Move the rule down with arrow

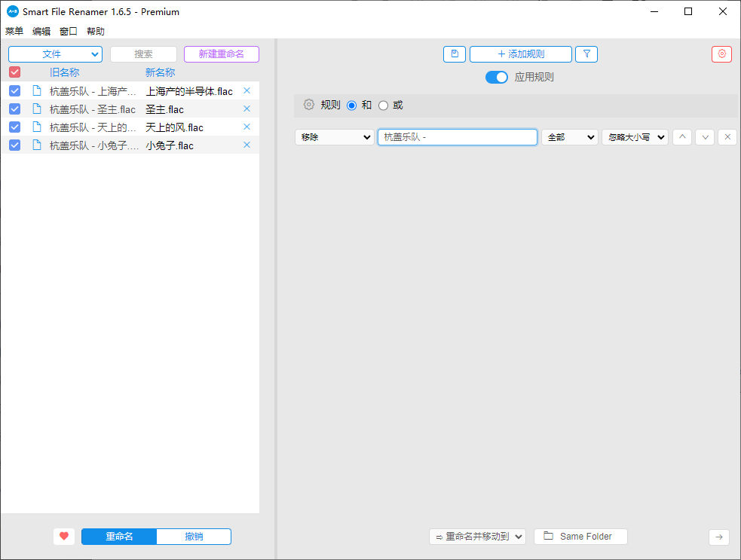[x=704, y=137]
